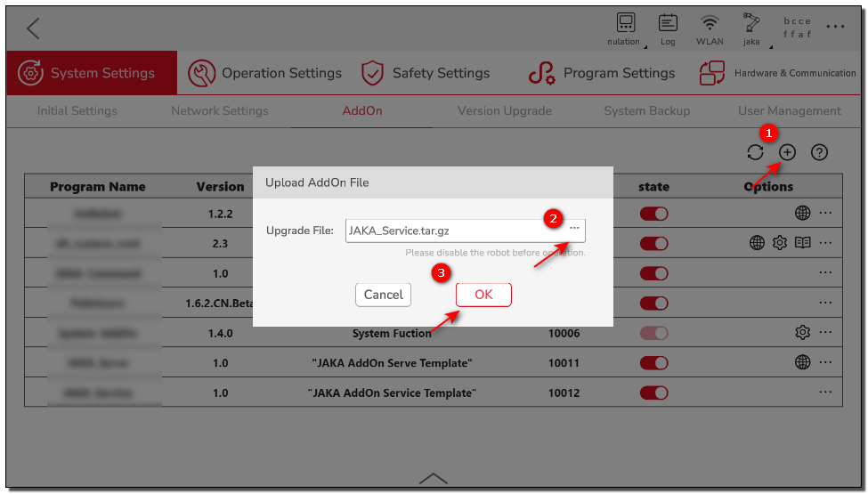The height and width of the screenshot is (494, 868).
Task: Click the refresh AddOn list icon
Action: (755, 152)
